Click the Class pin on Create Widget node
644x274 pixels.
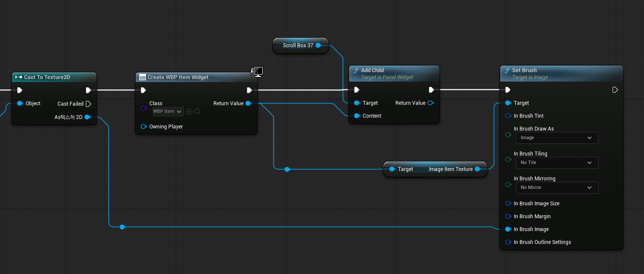144,109
